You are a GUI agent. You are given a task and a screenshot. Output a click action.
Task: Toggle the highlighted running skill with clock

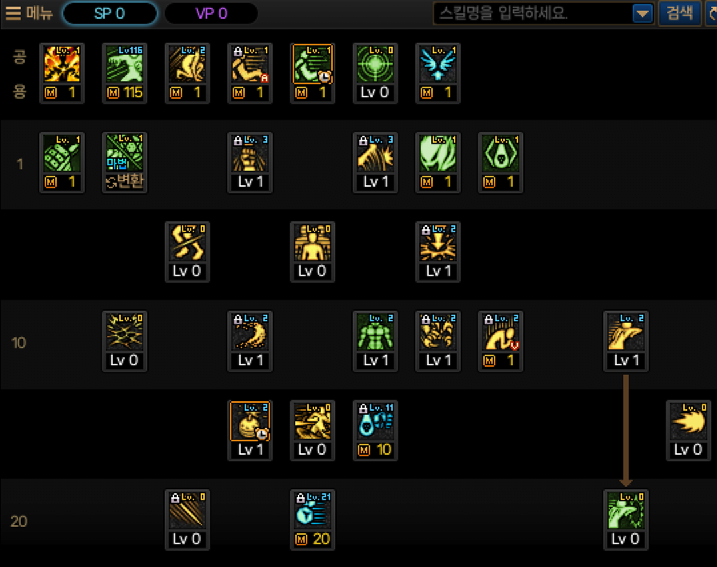tap(312, 64)
